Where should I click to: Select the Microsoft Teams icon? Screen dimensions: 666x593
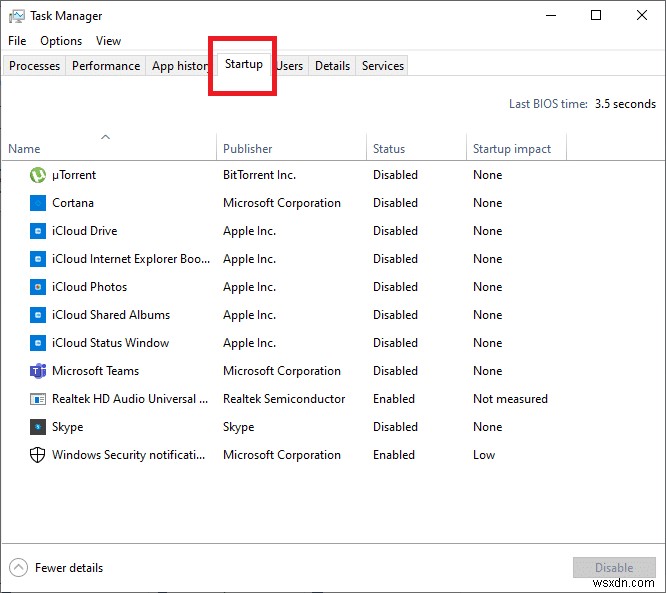38,371
